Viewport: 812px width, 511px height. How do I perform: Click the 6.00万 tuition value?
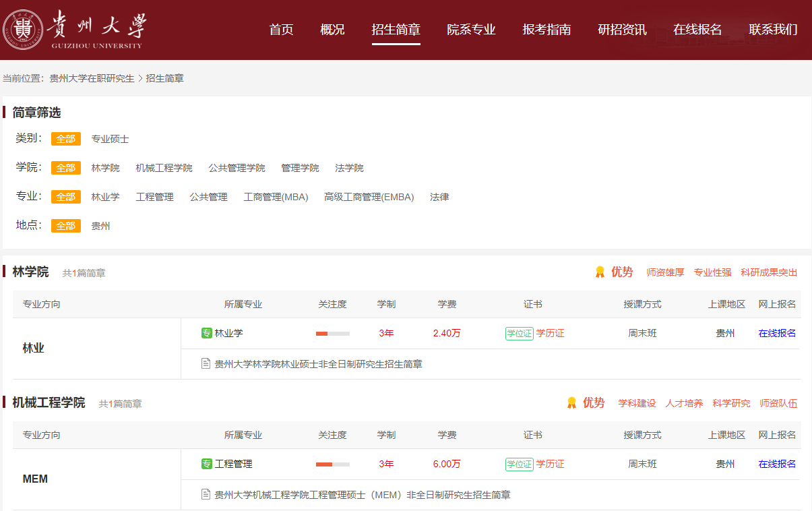pos(447,464)
